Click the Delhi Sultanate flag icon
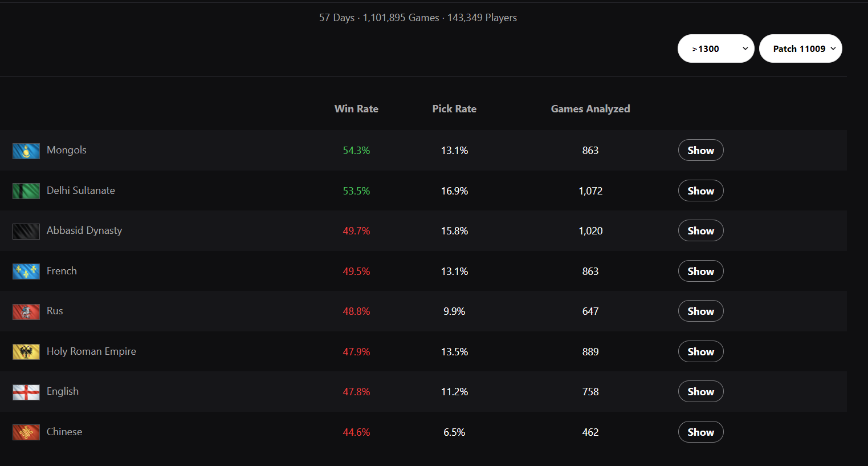Viewport: 868px width, 466px height. [x=26, y=191]
